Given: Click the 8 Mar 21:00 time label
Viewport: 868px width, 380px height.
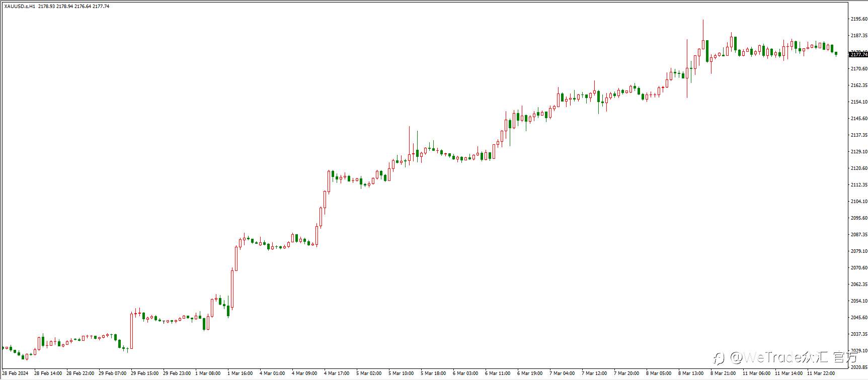Looking at the screenshot, I should [723, 373].
